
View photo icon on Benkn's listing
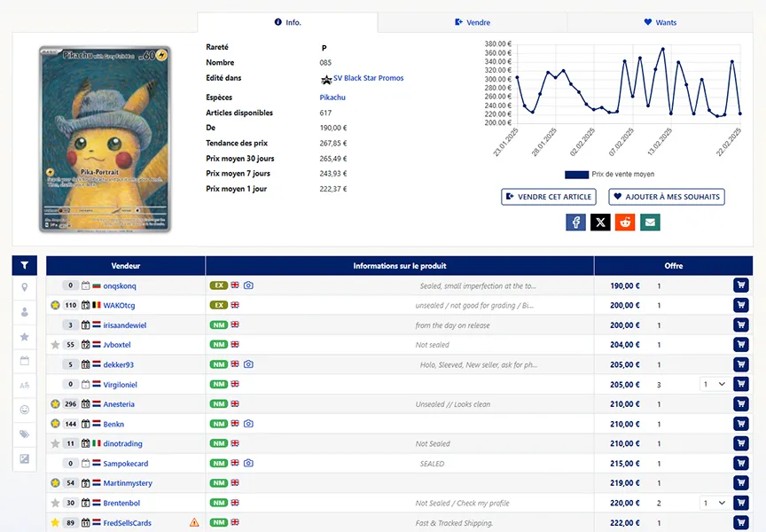pyautogui.click(x=248, y=424)
